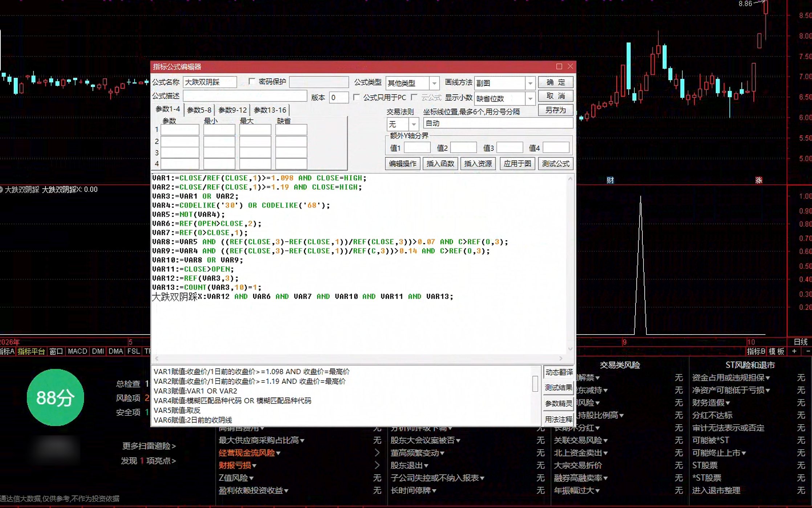
Task: Click 值1 Y-axis boundary field
Action: point(417,148)
